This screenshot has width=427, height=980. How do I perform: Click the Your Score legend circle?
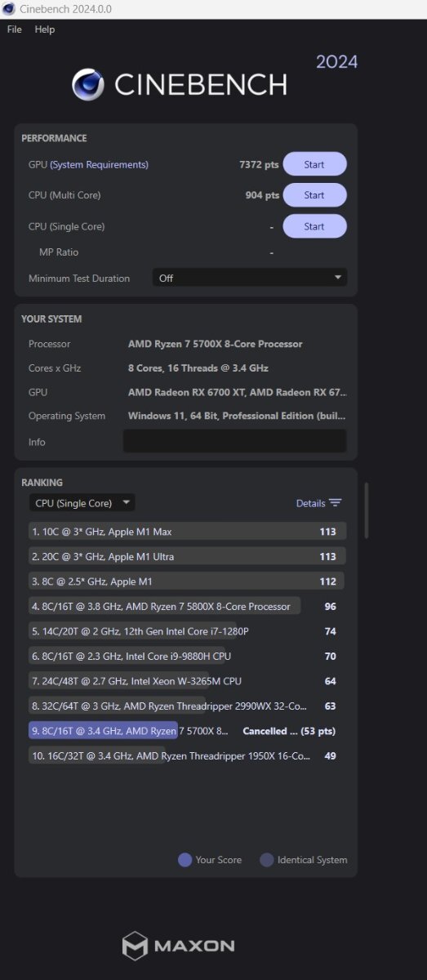185,859
